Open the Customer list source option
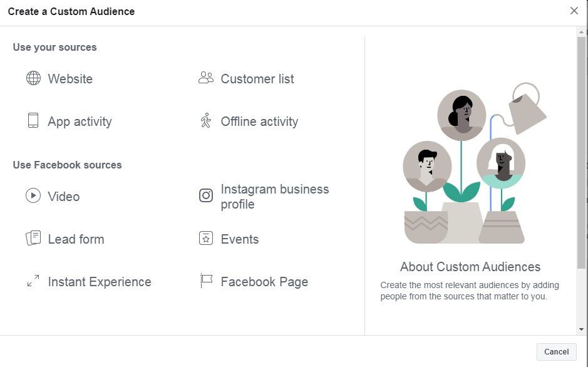 (257, 79)
